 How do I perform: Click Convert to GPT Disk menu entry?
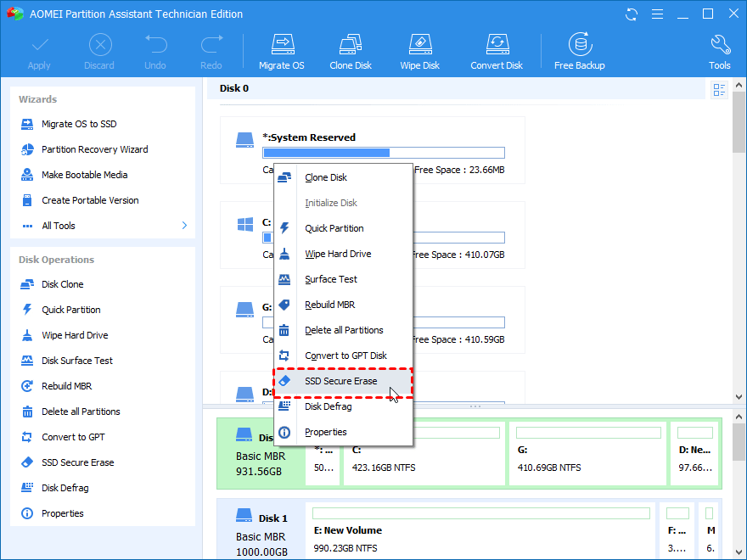coord(343,356)
